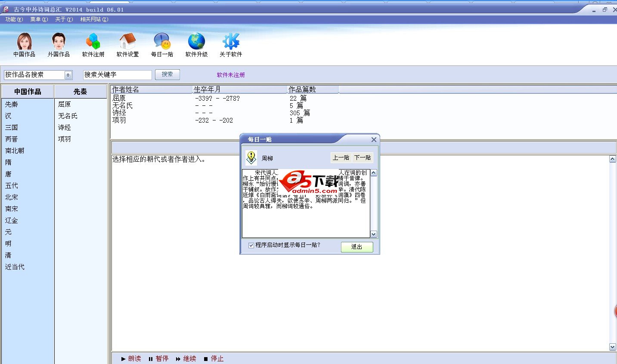The width and height of the screenshot is (617, 364).
Task: Select 三国 dynasty in the list
Action: tap(12, 127)
